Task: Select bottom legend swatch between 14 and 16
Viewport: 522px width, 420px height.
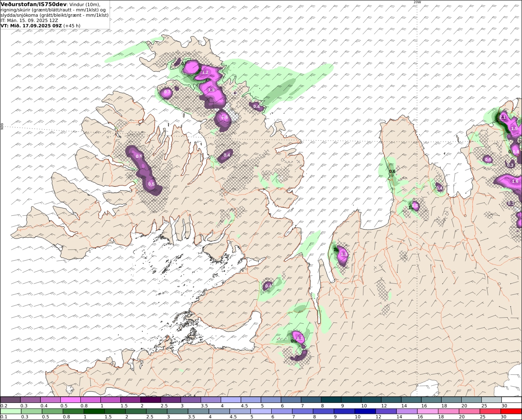Action: click(406, 411)
